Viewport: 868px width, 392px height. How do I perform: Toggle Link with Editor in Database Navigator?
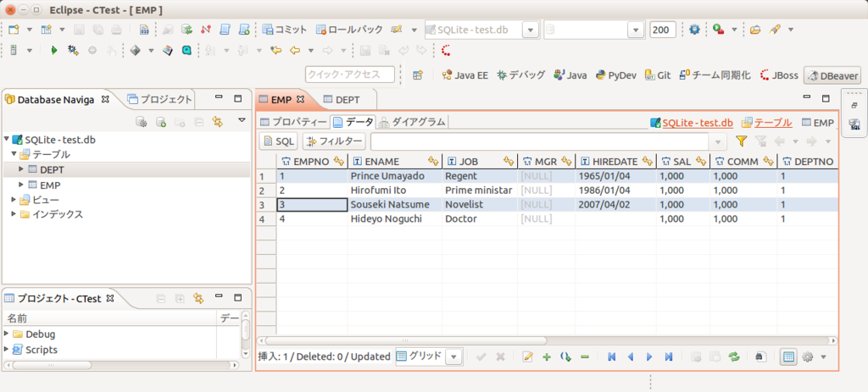(218, 121)
